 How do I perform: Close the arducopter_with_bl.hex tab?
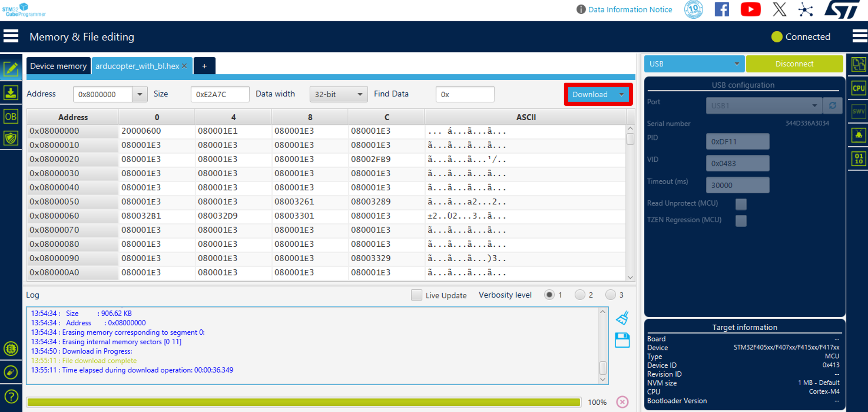click(185, 66)
